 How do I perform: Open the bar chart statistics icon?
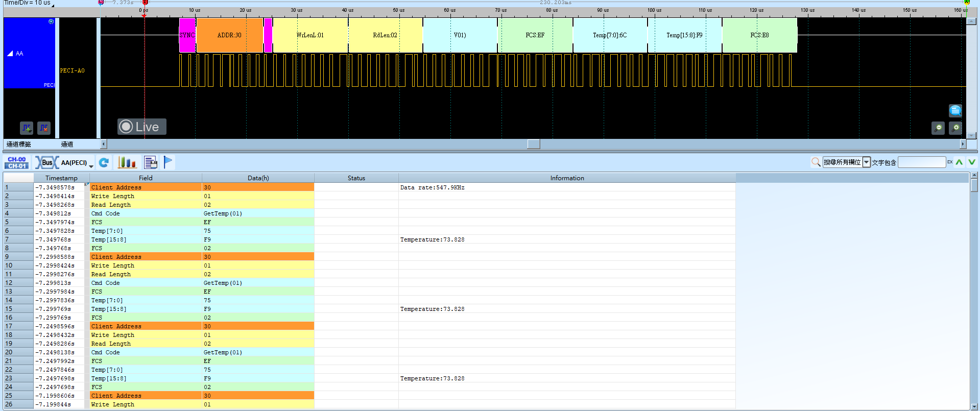(127, 162)
